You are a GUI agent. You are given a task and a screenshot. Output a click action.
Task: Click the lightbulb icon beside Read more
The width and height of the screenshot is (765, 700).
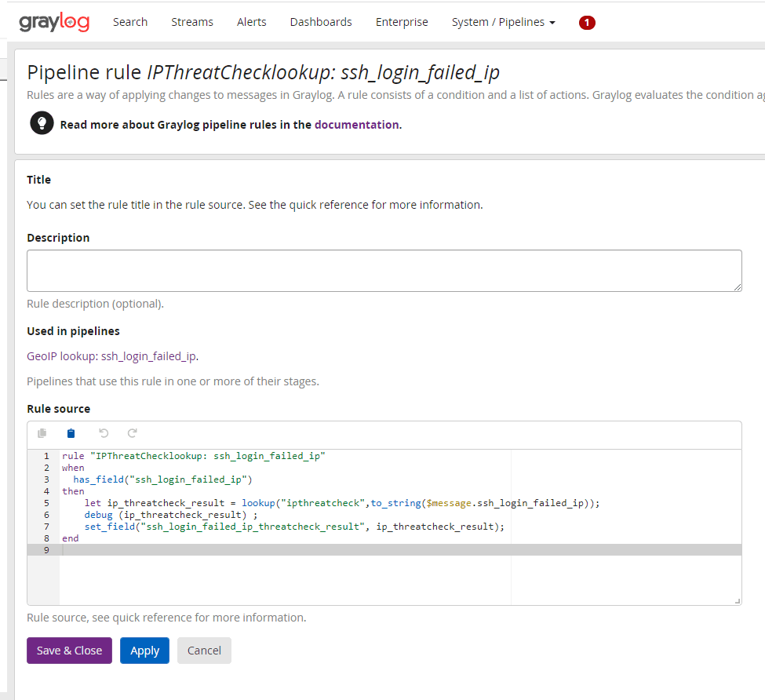coord(42,123)
